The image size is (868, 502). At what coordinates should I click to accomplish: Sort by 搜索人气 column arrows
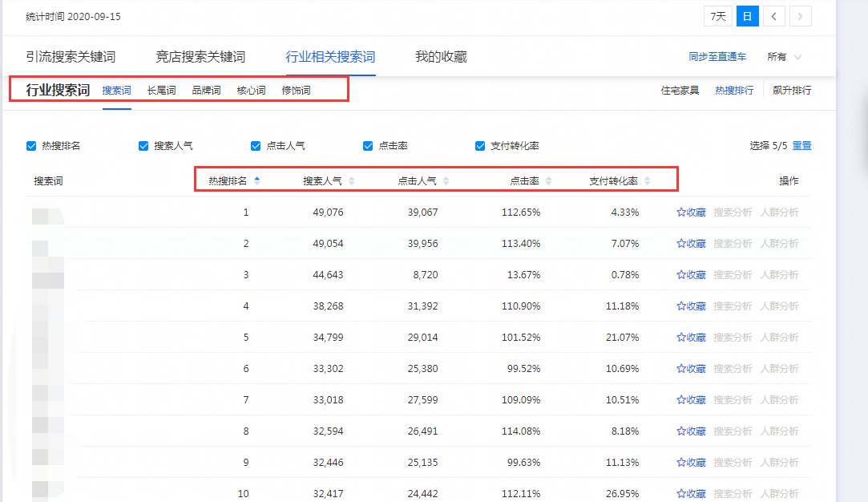click(351, 181)
